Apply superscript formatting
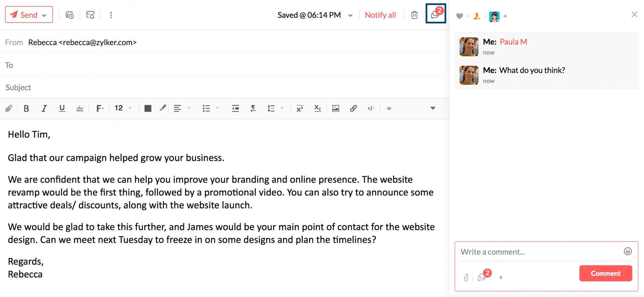This screenshot has height=297, width=644. (x=299, y=109)
